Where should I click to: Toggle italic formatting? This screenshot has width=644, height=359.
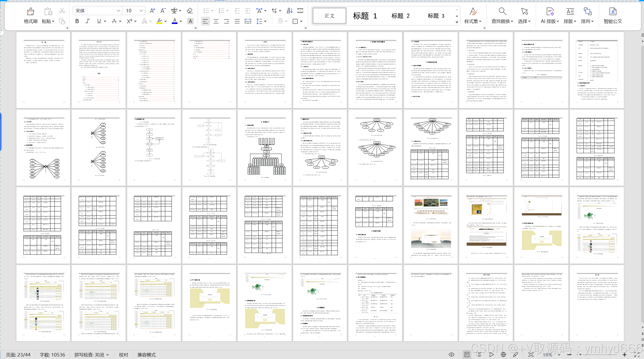click(88, 21)
